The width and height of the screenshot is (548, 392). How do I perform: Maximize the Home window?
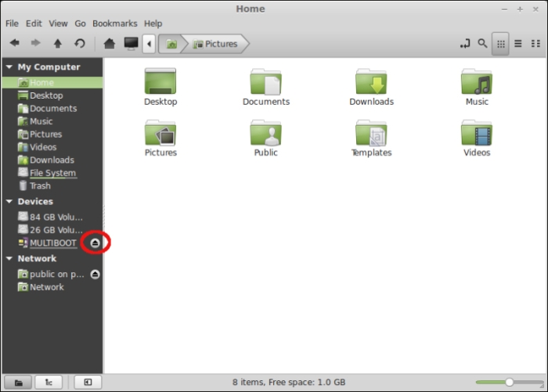click(520, 9)
